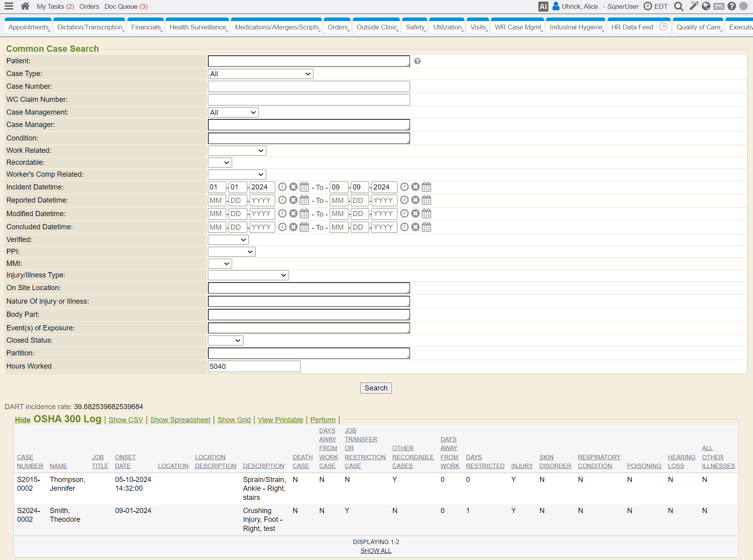Clear the Incident Datetime end date
This screenshot has width=753, height=560.
(415, 187)
